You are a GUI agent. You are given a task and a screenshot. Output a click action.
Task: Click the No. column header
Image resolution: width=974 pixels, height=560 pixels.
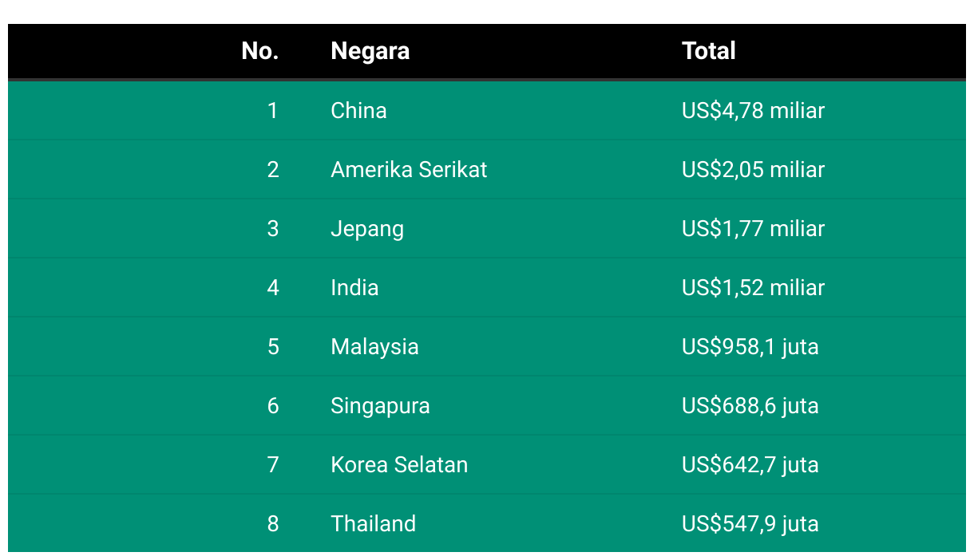[260, 51]
